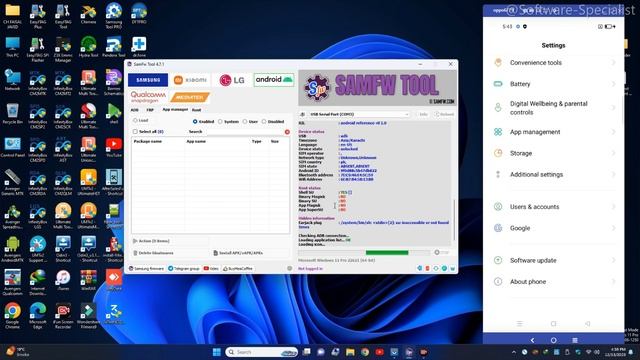
Task: Switch to the ADB tab
Action: 135,110
